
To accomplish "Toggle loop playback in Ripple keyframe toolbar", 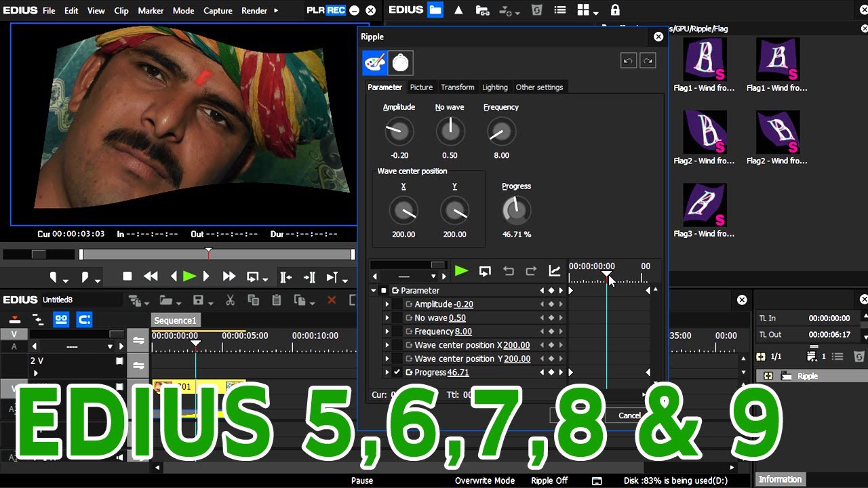I will [485, 271].
